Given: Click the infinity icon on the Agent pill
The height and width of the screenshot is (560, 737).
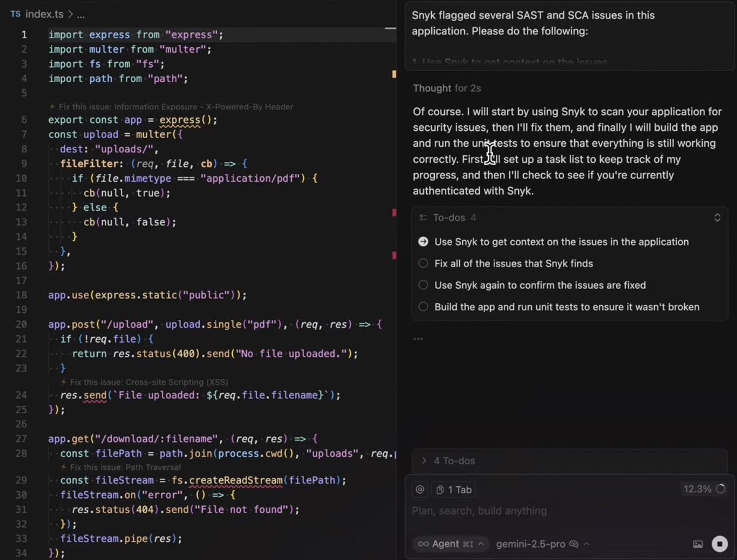Looking at the screenshot, I should point(423,544).
